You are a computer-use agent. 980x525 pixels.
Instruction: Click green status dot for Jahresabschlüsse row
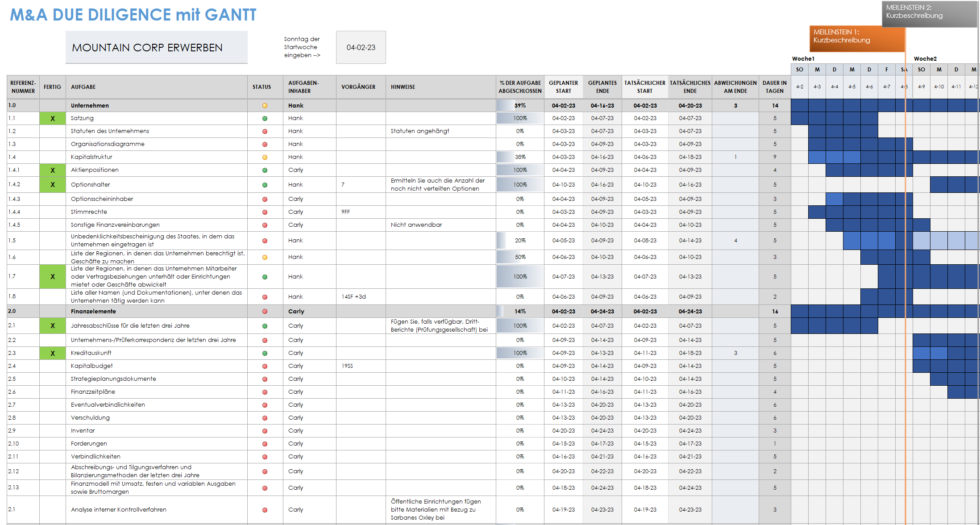point(265,326)
